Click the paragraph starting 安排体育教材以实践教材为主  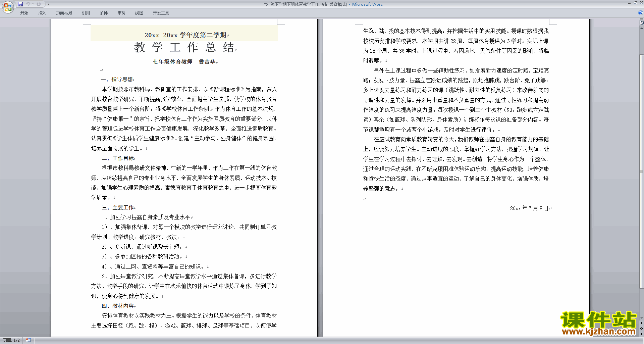pos(184,321)
